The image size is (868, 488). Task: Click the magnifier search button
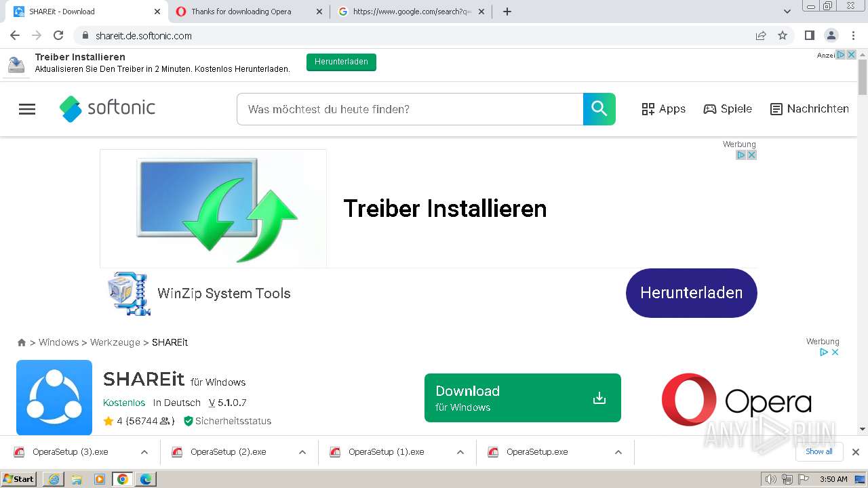(599, 109)
